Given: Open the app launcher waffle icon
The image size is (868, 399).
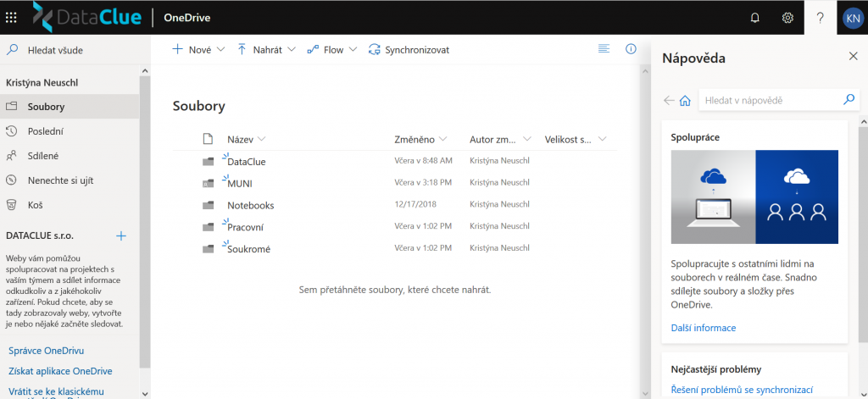Looking at the screenshot, I should point(11,17).
